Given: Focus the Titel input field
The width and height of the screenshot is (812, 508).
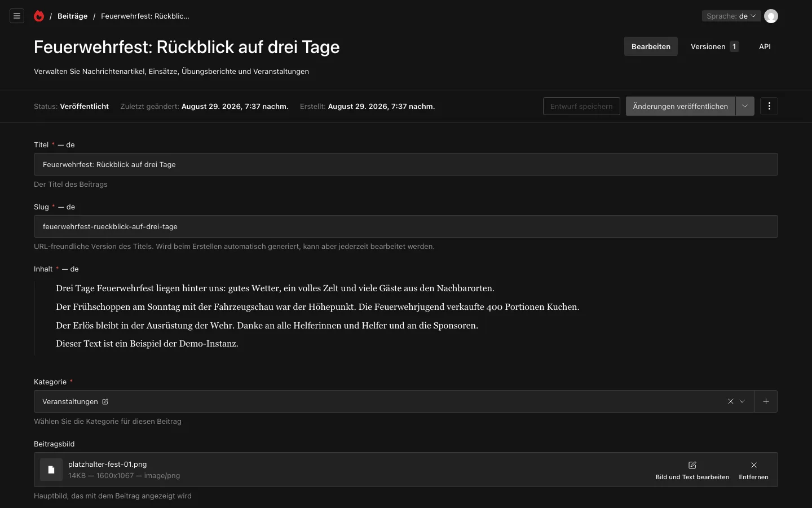Looking at the screenshot, I should pyautogui.click(x=406, y=164).
